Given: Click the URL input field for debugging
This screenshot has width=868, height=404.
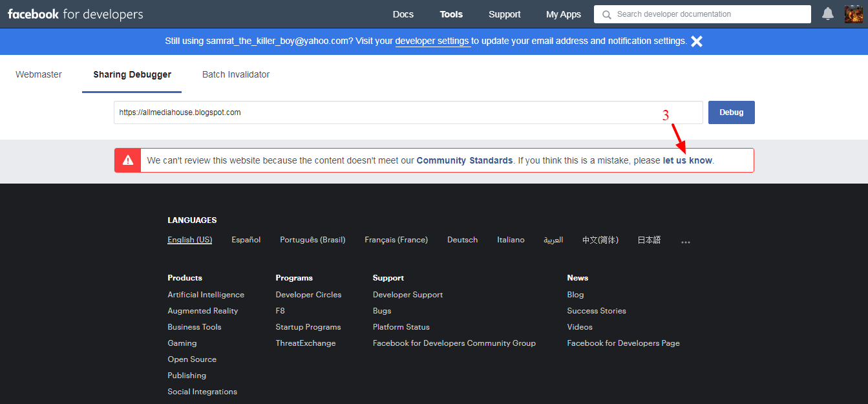Looking at the screenshot, I should tap(408, 112).
